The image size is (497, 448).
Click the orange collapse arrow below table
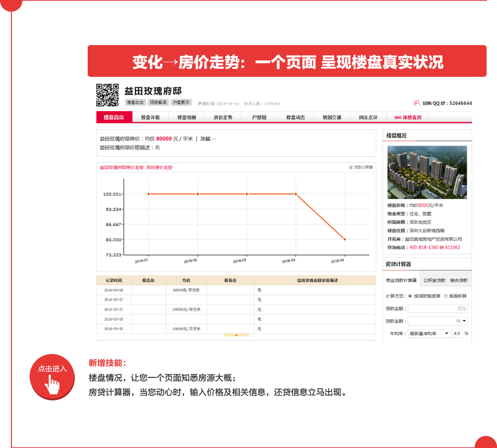click(x=236, y=335)
